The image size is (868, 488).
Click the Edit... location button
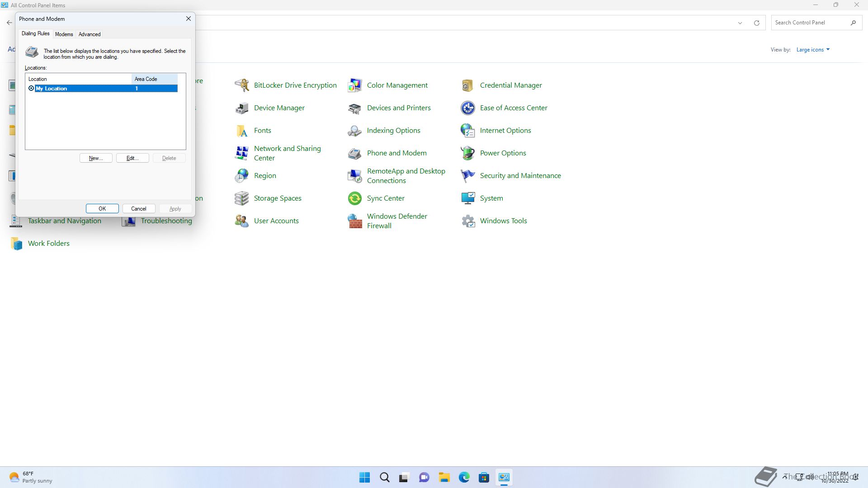click(132, 158)
